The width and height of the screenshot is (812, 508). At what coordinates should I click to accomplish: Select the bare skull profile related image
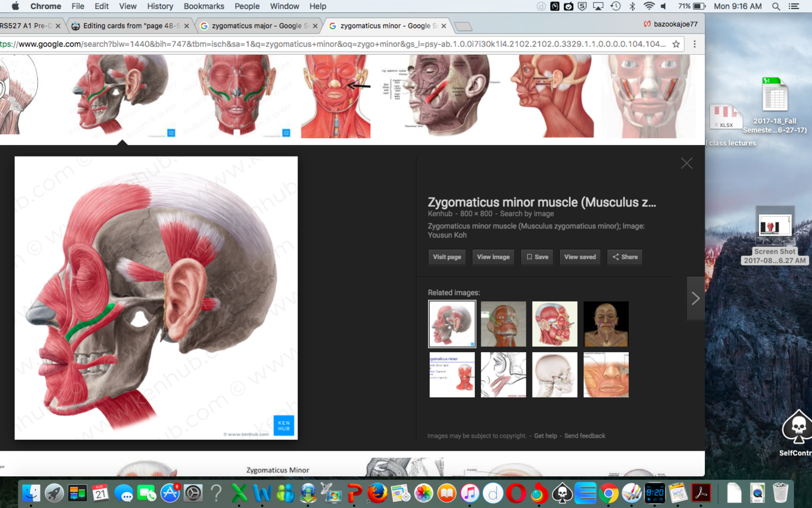point(555,375)
